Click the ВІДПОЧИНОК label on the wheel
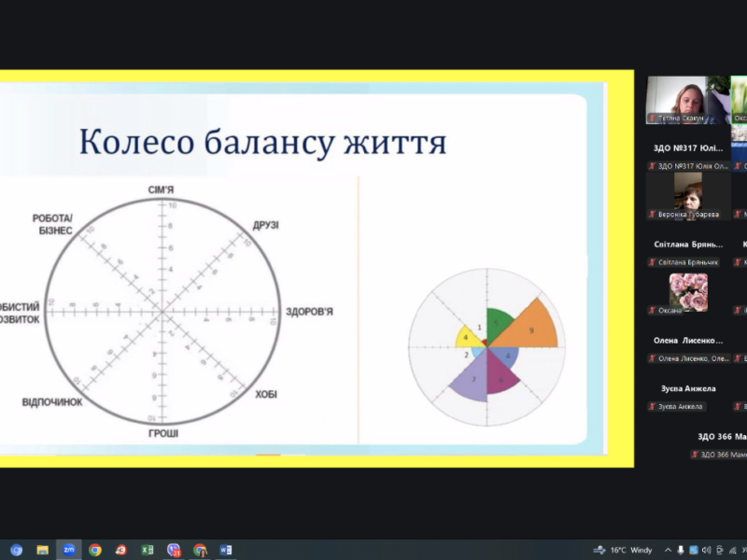 (x=52, y=402)
